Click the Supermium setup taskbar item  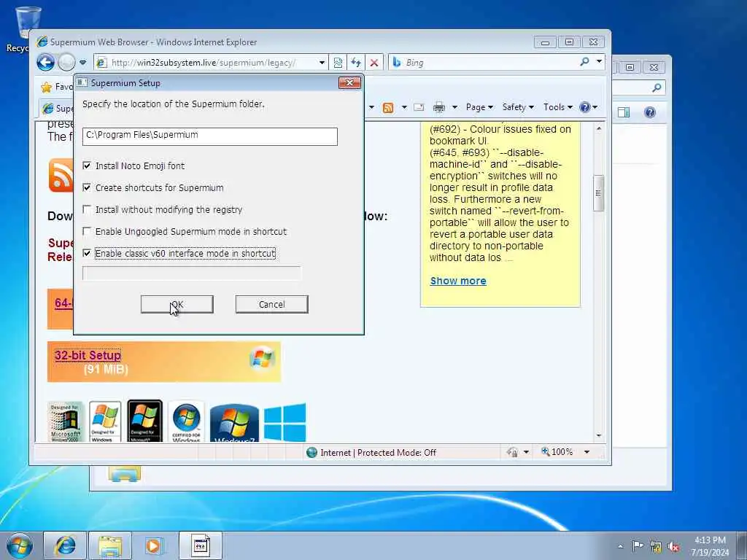coord(201,545)
